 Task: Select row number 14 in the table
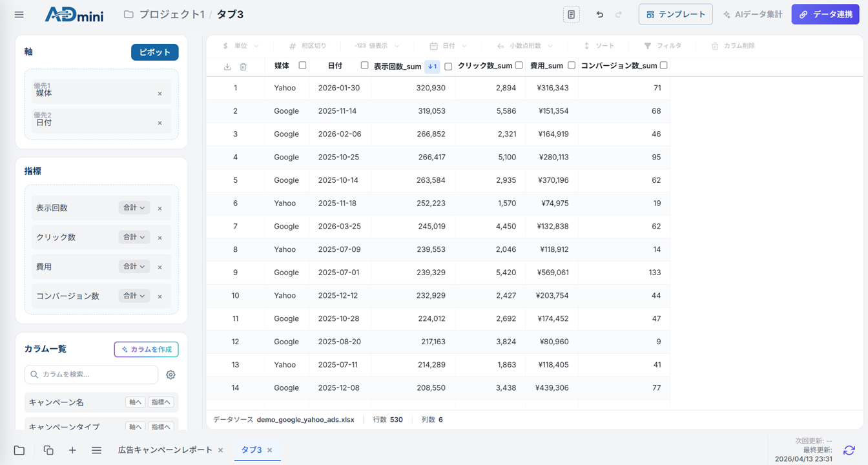point(235,388)
